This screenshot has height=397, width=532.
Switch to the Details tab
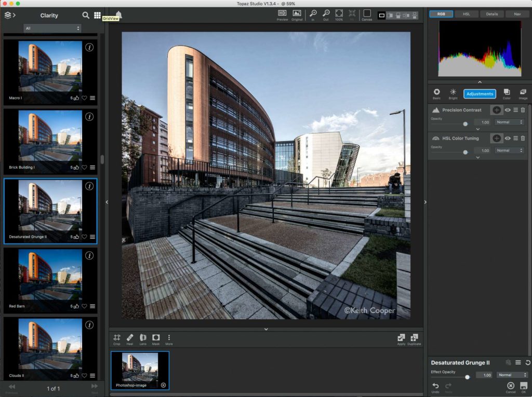pyautogui.click(x=491, y=14)
